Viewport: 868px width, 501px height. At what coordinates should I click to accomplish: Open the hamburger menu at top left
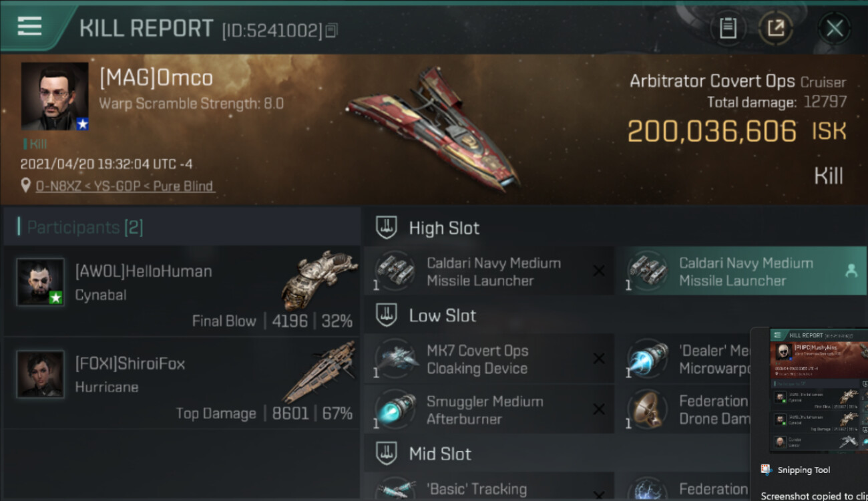point(29,27)
